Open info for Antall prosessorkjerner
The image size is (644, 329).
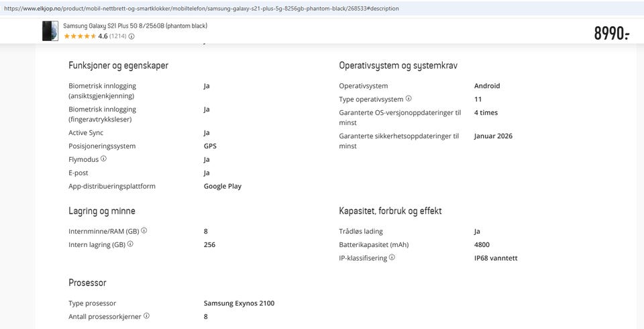(146, 316)
